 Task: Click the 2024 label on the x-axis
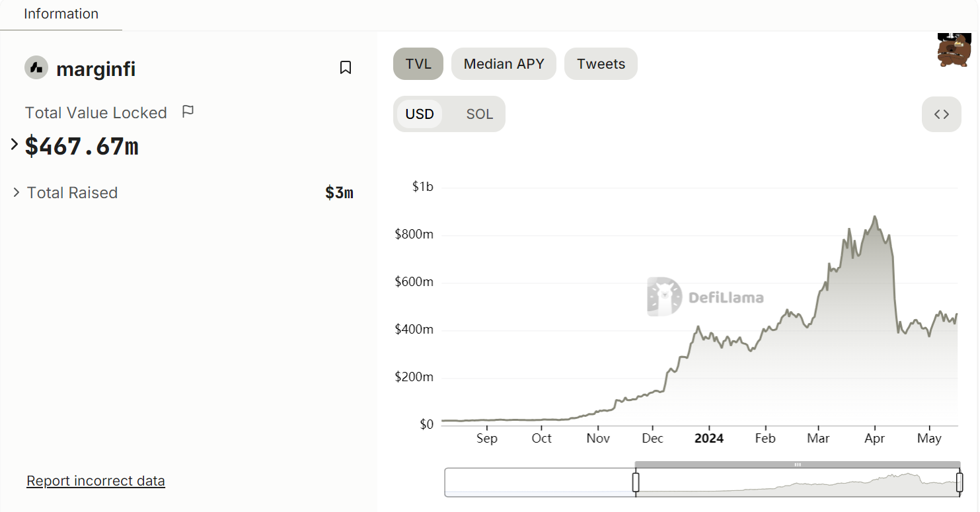708,439
